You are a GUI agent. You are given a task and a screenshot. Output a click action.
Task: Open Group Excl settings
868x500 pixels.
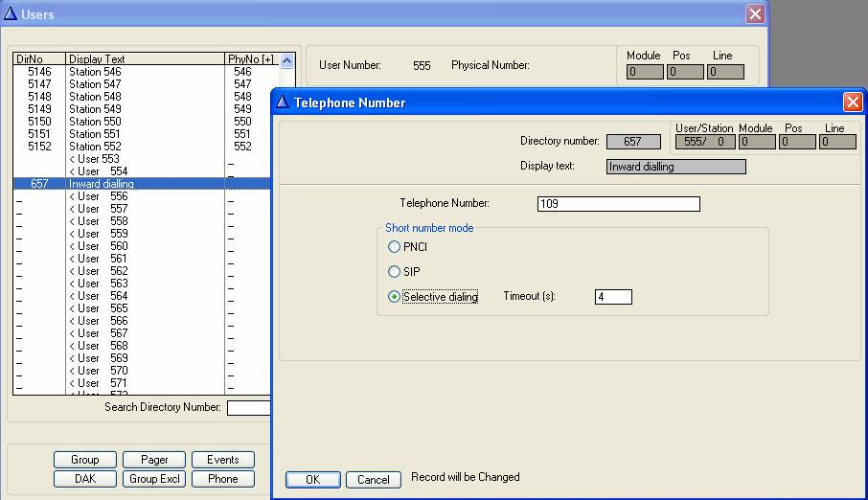(154, 479)
